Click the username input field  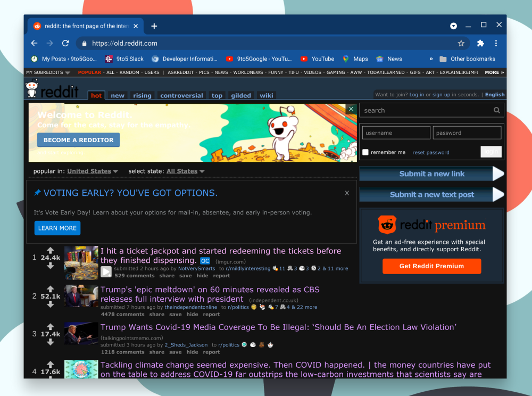pyautogui.click(x=396, y=133)
